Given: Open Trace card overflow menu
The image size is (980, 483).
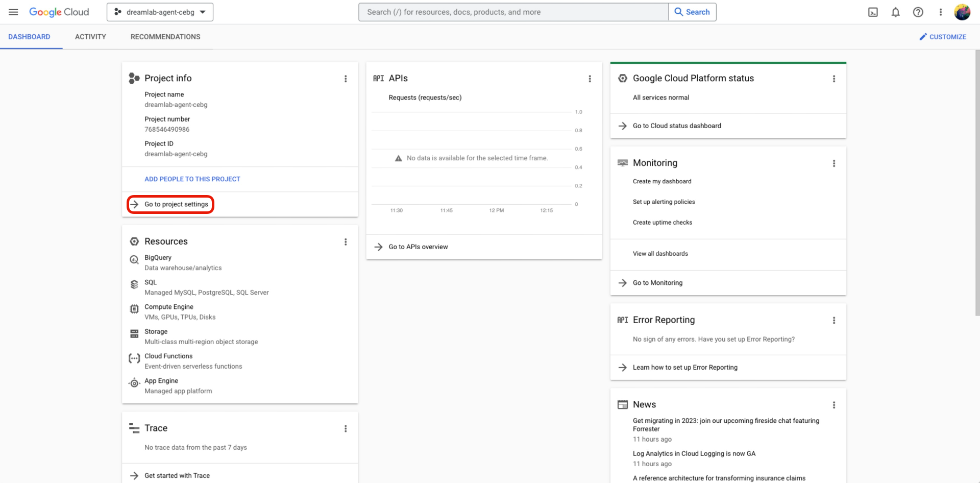Looking at the screenshot, I should coord(346,428).
